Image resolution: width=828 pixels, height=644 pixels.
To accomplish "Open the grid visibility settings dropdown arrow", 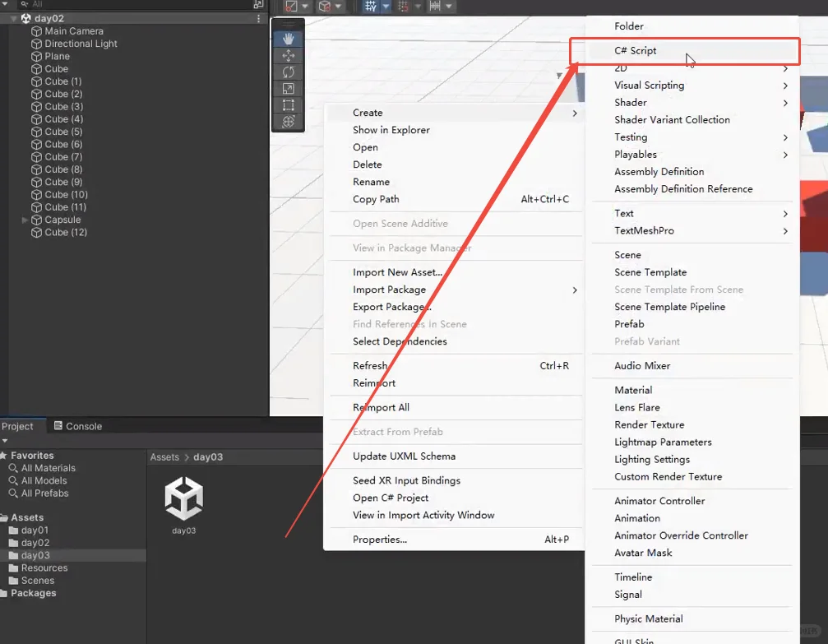I will click(x=386, y=7).
